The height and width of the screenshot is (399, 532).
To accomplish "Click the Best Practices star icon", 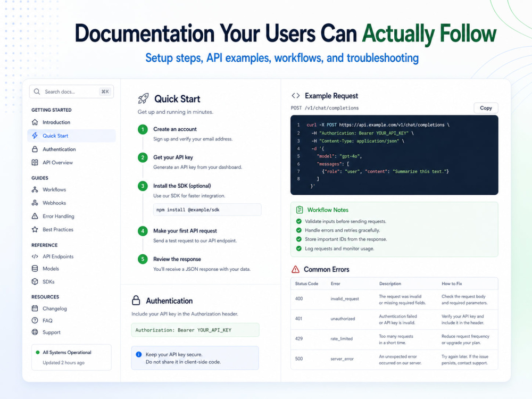I will pyautogui.click(x=35, y=229).
